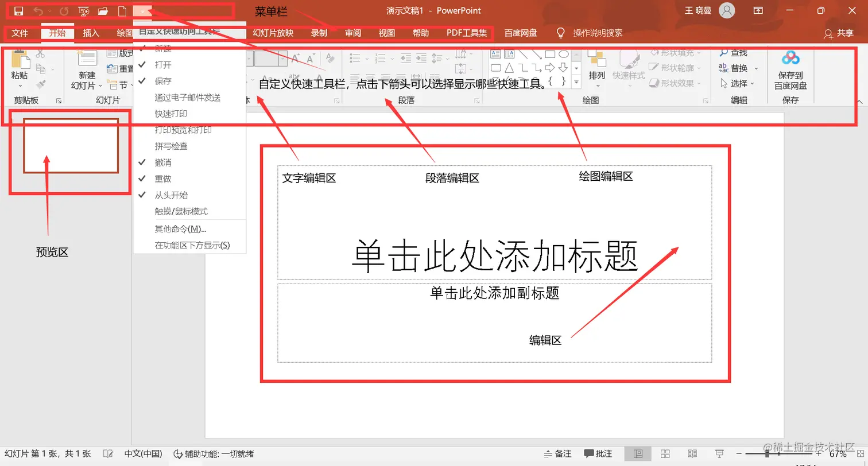
Task: Click the Save to Baidu Netdisk cloud icon
Action: 790,58
